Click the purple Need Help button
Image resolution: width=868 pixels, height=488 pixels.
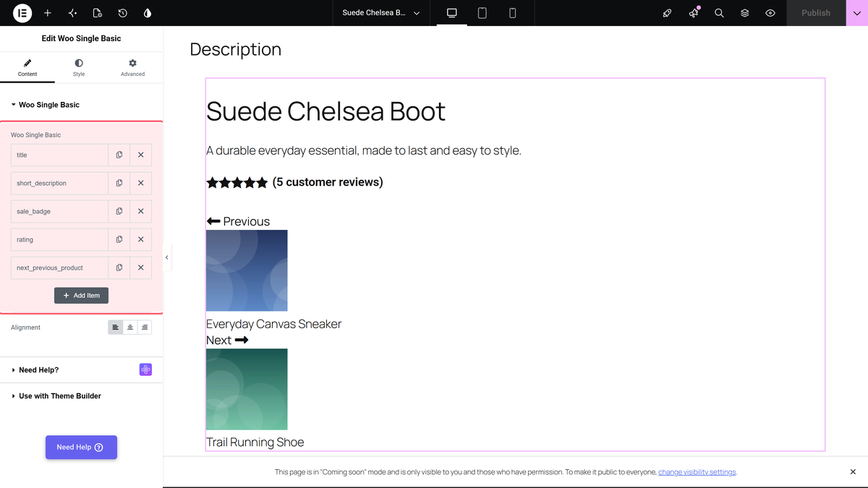click(x=81, y=448)
